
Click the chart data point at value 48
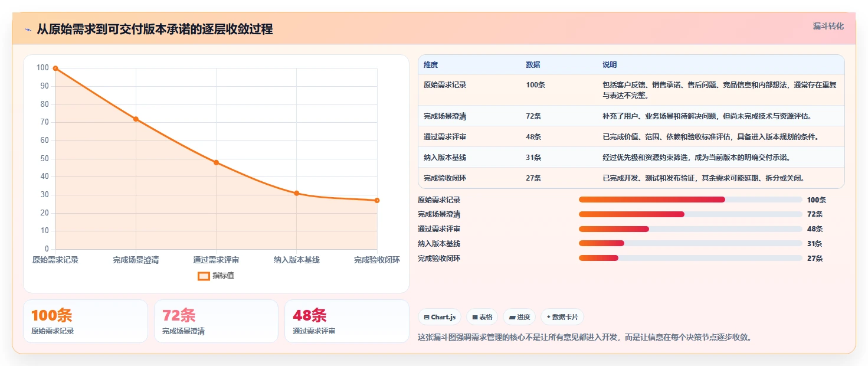point(216,162)
